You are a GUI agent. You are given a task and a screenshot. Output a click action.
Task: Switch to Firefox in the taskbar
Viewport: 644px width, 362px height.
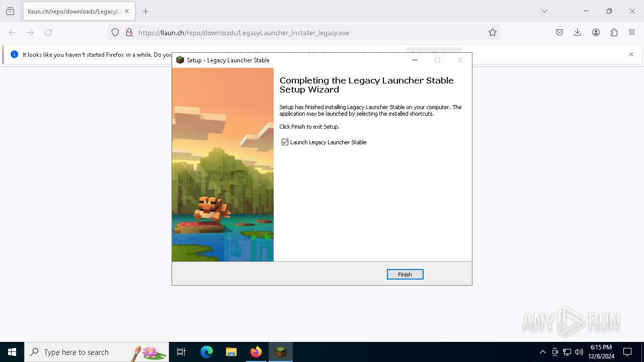tap(256, 352)
